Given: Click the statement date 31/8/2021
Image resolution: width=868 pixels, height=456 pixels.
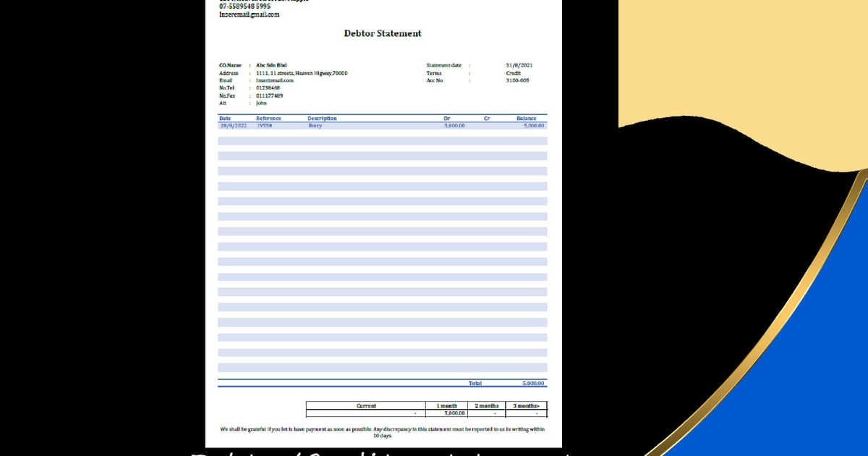Looking at the screenshot, I should click(519, 65).
